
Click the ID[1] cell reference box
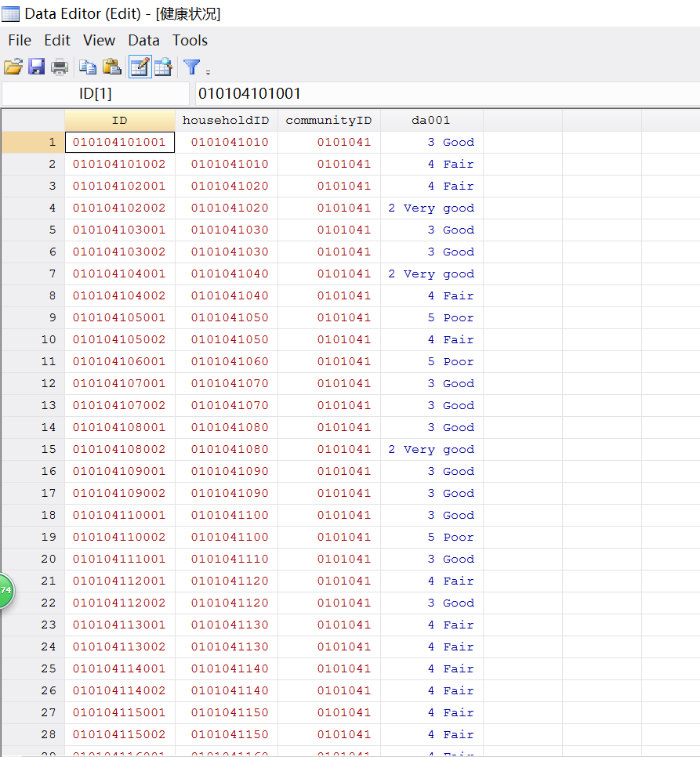96,94
